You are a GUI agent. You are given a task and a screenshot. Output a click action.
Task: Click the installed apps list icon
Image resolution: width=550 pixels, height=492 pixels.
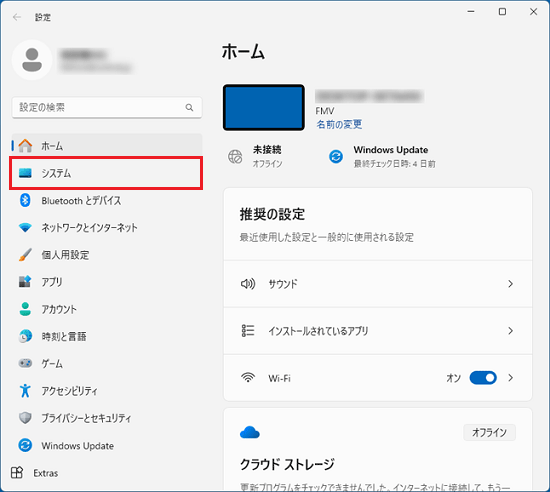pyautogui.click(x=248, y=331)
